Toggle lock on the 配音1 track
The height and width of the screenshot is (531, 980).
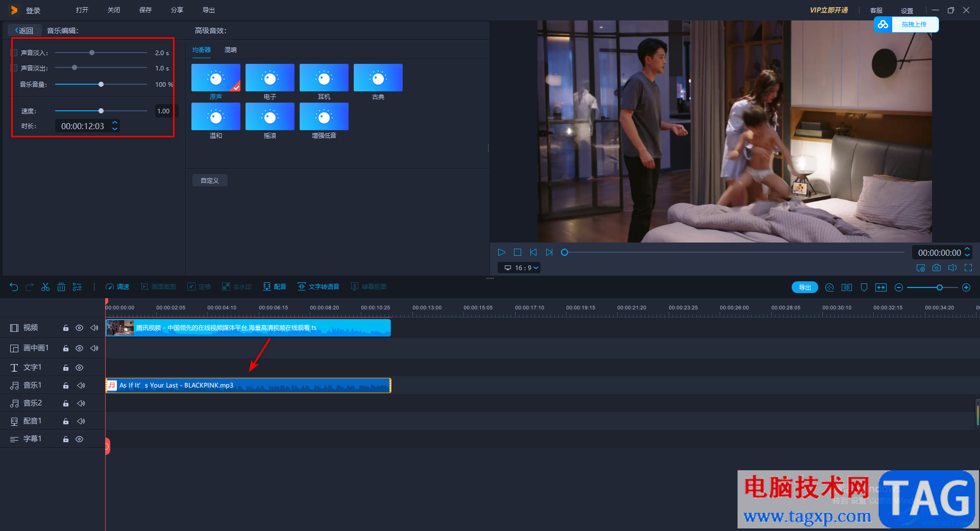point(66,421)
